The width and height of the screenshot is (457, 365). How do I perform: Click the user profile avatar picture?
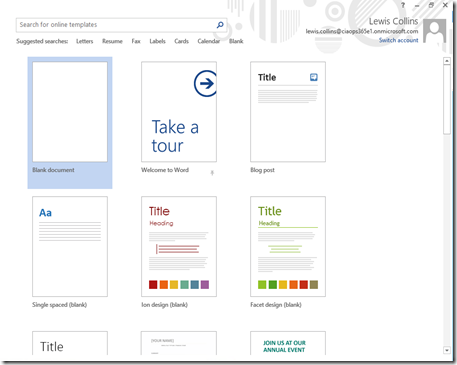point(435,31)
